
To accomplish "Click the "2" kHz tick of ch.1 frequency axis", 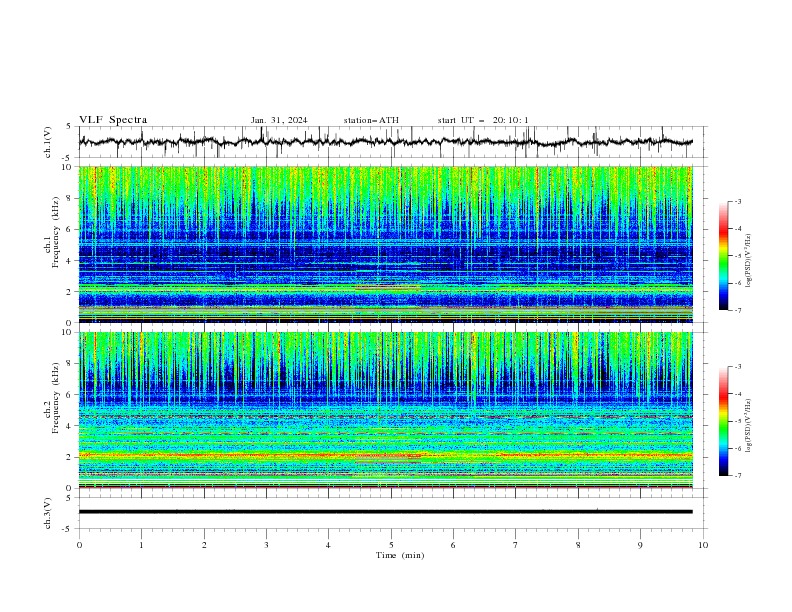I will (70, 292).
